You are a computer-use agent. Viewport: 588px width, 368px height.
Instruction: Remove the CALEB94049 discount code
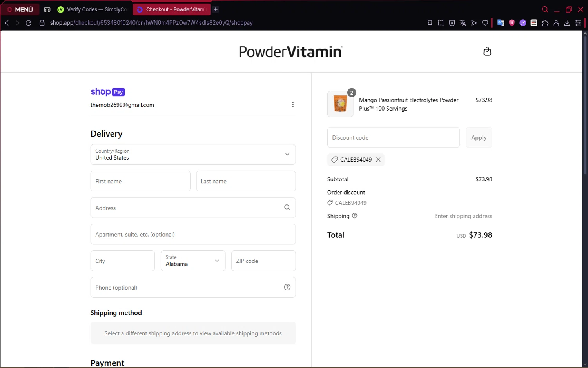pos(378,160)
